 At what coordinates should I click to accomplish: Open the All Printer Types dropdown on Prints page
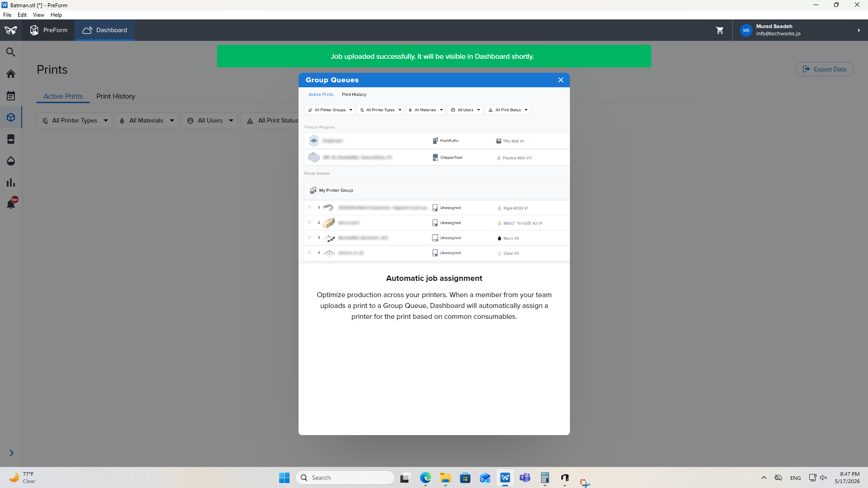(74, 121)
